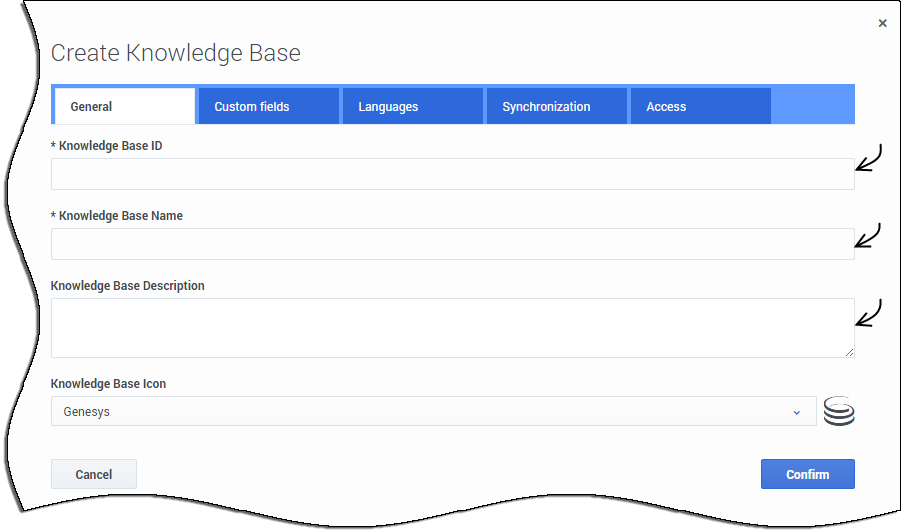Click the Knowledge Base Description label

[x=128, y=286]
